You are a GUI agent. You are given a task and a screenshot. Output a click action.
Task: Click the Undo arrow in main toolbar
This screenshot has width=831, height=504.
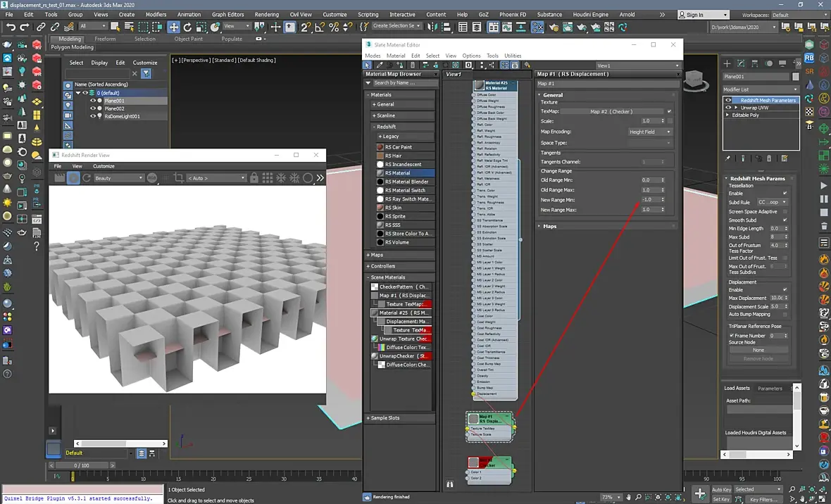point(10,27)
